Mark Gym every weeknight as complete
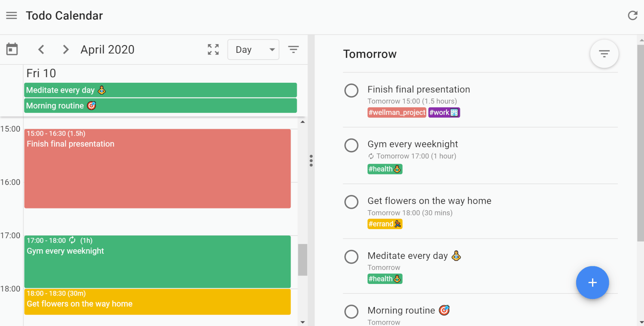The height and width of the screenshot is (326, 644). tap(351, 145)
